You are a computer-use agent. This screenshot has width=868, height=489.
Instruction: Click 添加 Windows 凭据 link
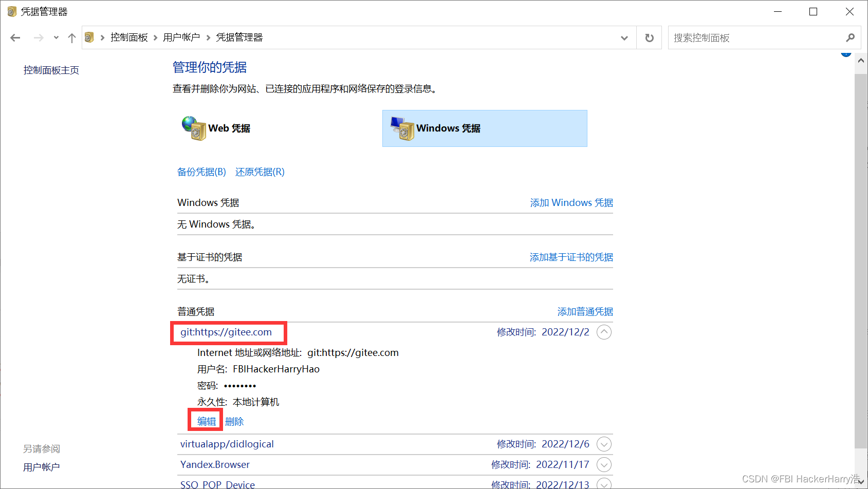pyautogui.click(x=571, y=202)
